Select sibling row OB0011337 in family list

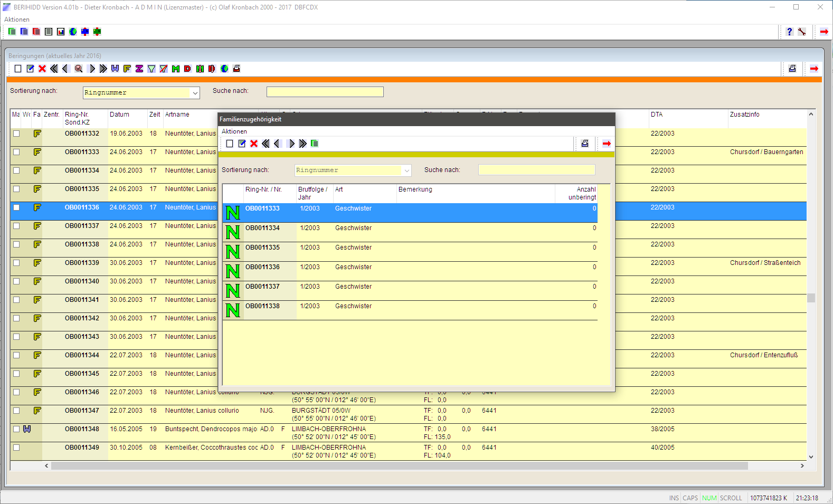pyautogui.click(x=410, y=291)
